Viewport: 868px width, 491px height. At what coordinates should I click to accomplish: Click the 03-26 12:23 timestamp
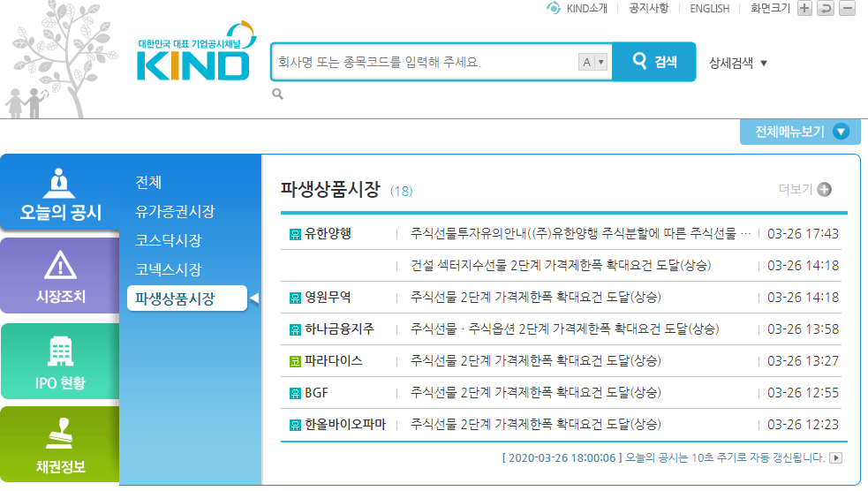pos(803,425)
